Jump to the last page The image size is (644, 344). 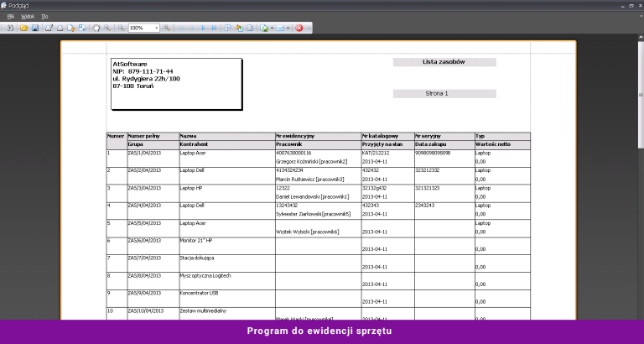pos(214,28)
